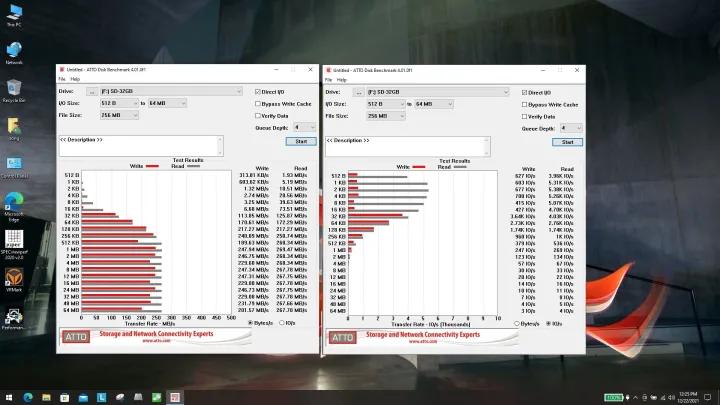This screenshot has height=405, width=720.
Task: Open Edge browser from the taskbar
Action: 28,397
